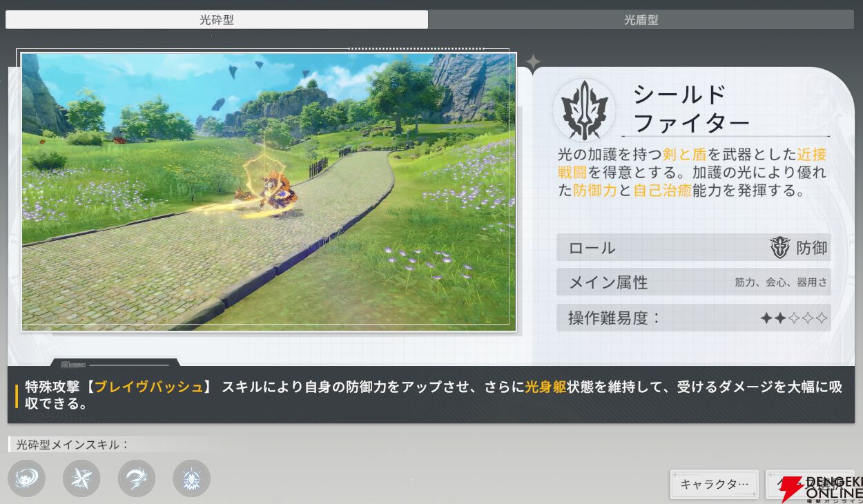Viewport: 863px width, 504px height.
Task: Click the 光砕型メインスキル section label
Action: tap(72, 445)
